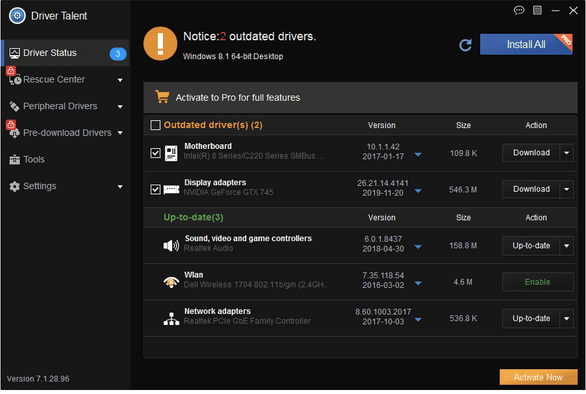Click the Network adapters icon
The image size is (586, 394).
[171, 318]
